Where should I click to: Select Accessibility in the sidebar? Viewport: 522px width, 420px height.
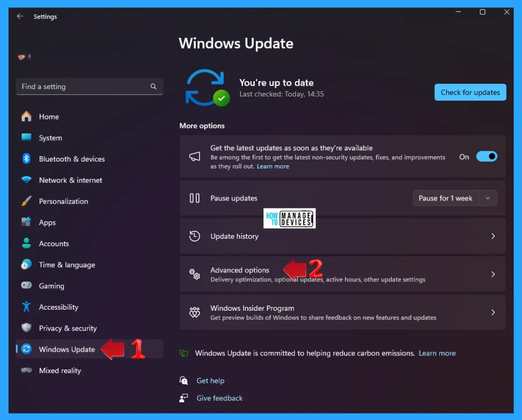pos(90,307)
